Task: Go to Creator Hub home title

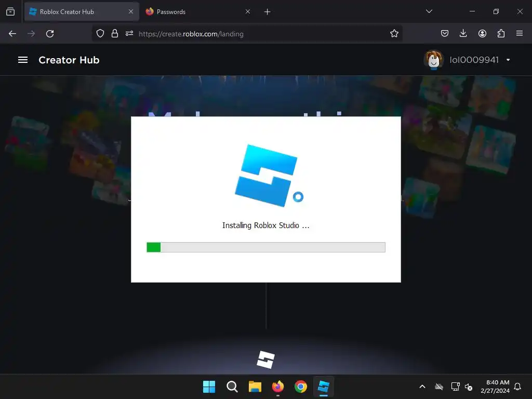Action: (x=69, y=60)
